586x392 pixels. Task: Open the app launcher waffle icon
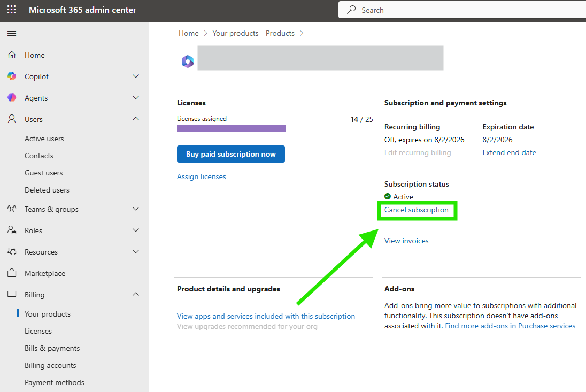[12, 10]
